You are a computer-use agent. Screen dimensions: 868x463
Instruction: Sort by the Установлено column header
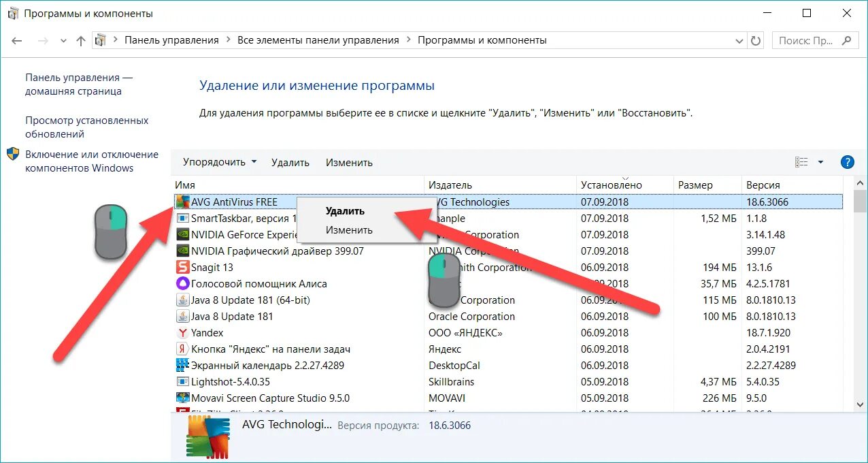click(625, 185)
